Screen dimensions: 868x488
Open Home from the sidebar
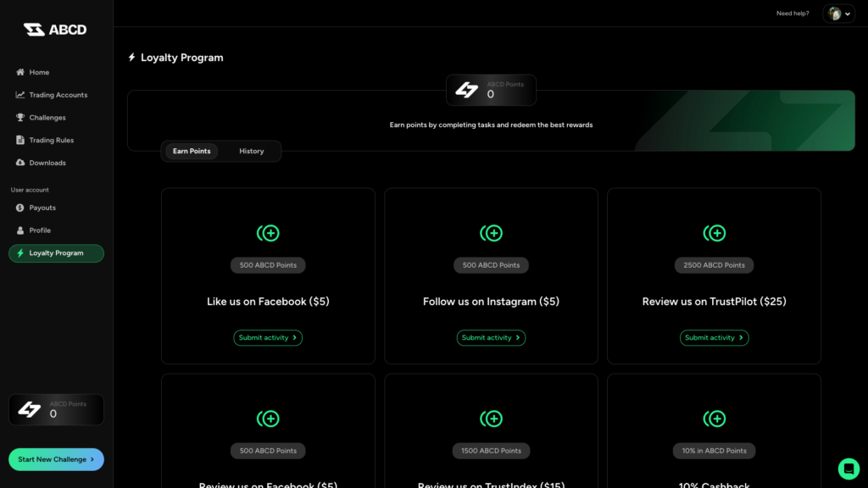click(39, 72)
